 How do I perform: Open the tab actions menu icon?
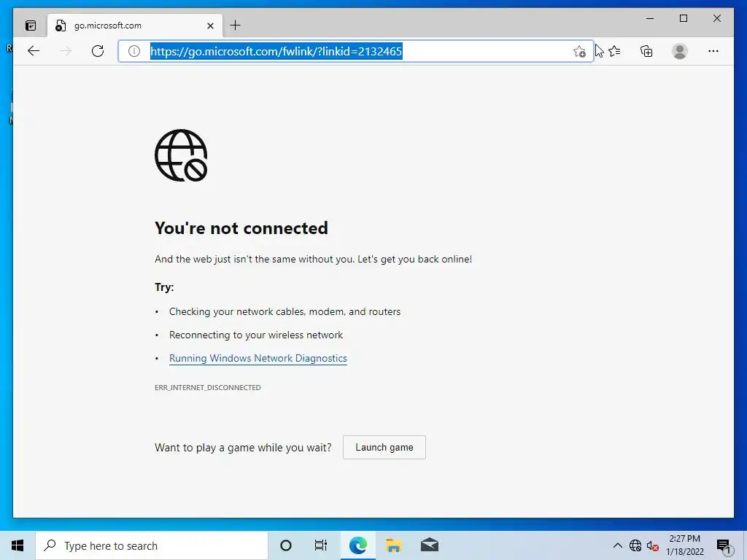click(31, 26)
